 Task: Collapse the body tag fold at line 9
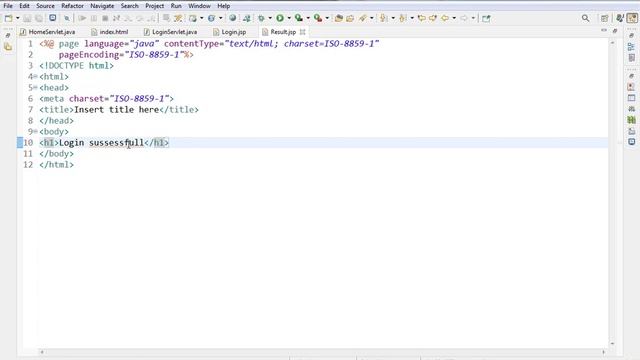pyautogui.click(x=36, y=131)
